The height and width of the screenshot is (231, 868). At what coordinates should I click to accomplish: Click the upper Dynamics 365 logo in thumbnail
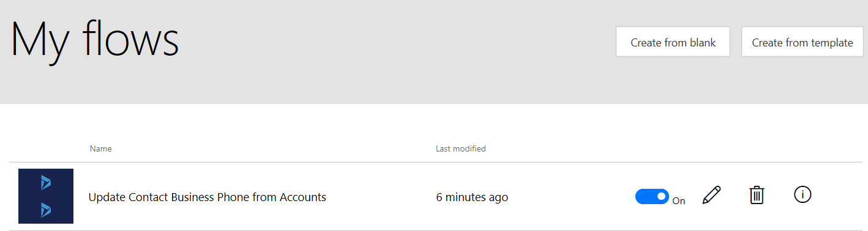(x=46, y=183)
